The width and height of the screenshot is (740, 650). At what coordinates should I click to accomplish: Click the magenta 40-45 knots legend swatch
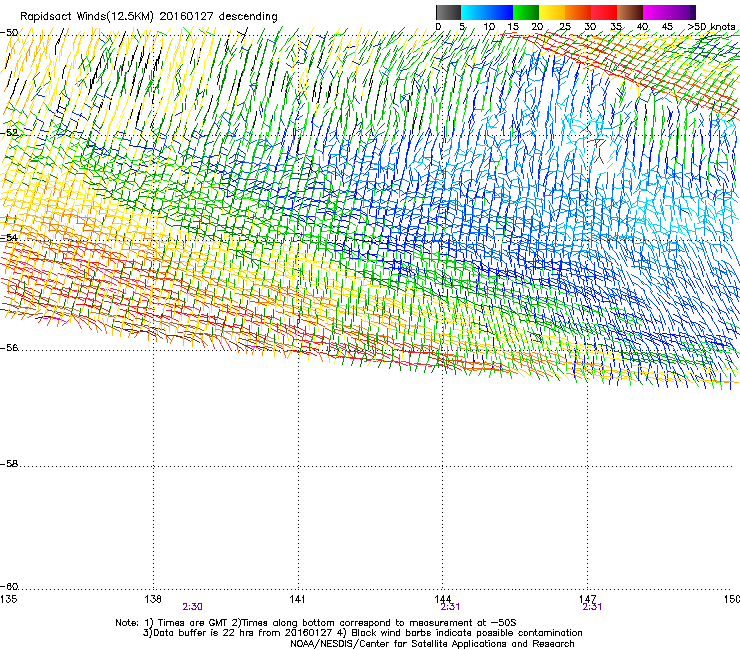pos(656,12)
